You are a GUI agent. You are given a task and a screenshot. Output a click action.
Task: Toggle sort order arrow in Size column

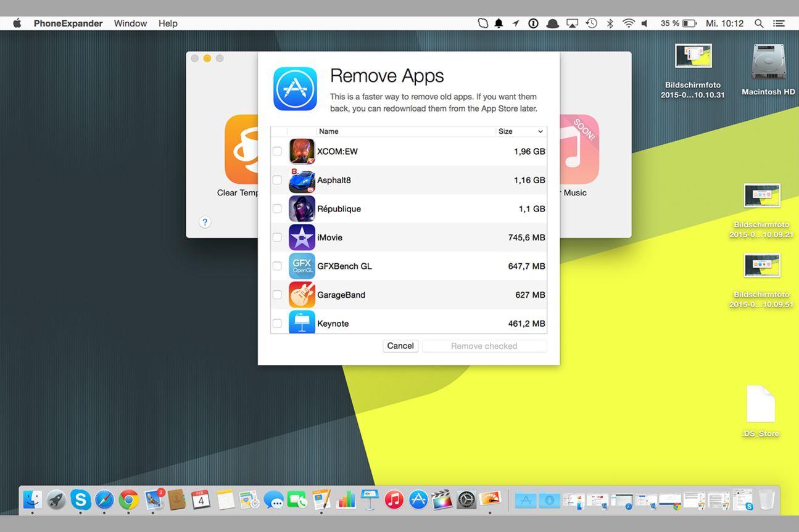point(540,131)
